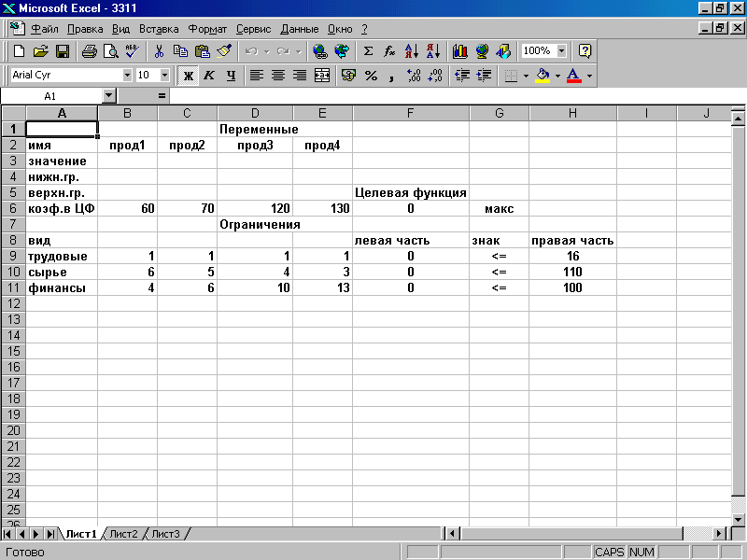Increase decimal places icon

coord(414,76)
